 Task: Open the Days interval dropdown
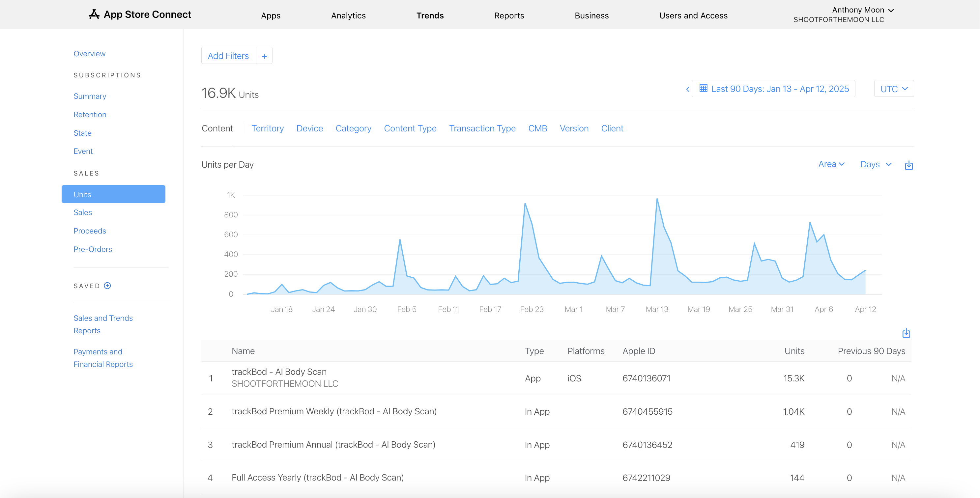876,164
